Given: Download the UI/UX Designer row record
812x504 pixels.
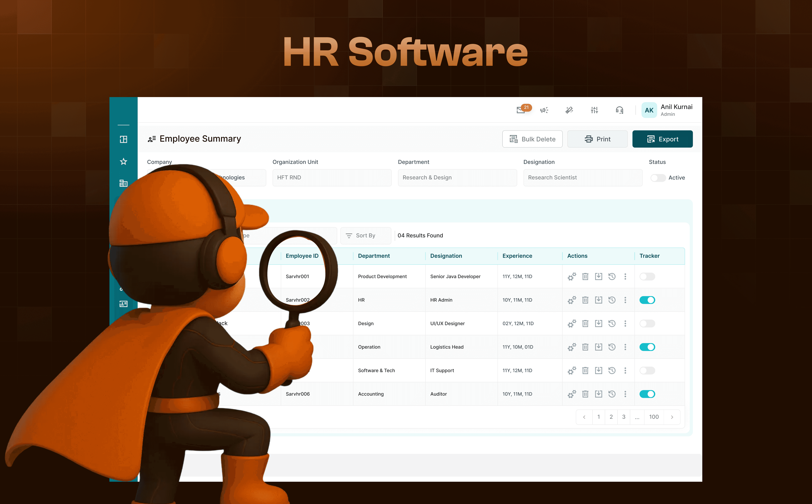Looking at the screenshot, I should point(598,323).
